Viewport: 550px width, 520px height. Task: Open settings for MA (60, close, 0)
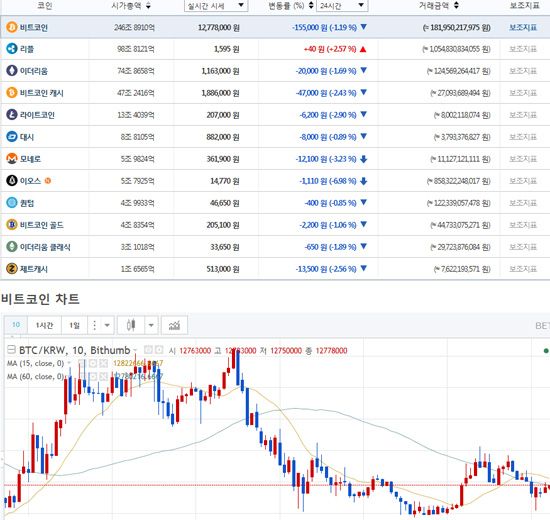[x=93, y=376]
